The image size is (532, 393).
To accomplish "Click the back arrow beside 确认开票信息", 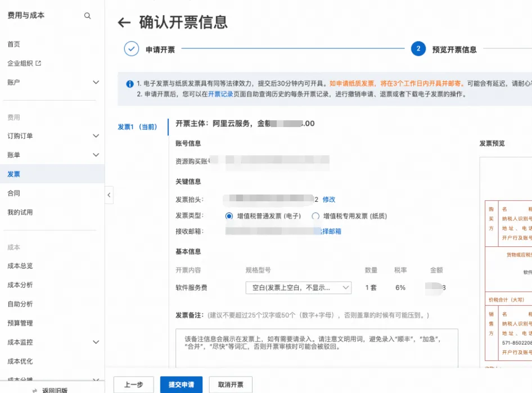I will point(124,21).
